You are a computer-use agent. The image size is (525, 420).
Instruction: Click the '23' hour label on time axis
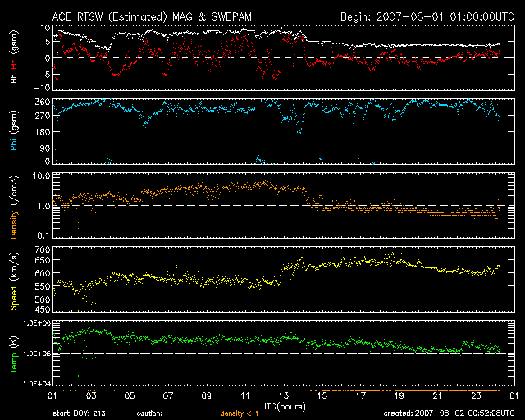(x=476, y=395)
